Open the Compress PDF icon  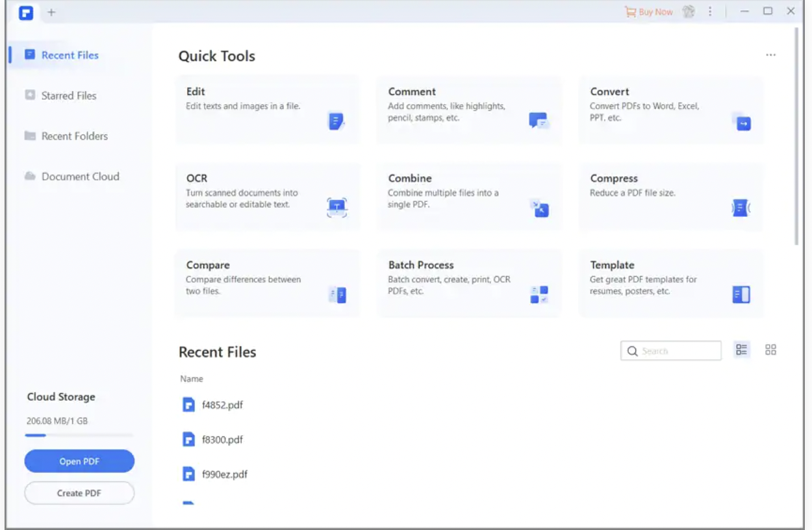pos(741,208)
